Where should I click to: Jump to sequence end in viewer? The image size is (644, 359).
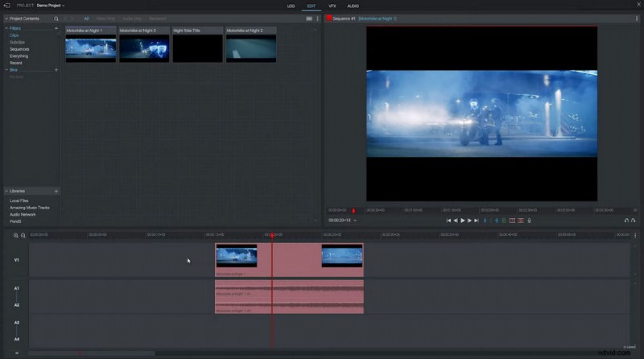coord(477,221)
